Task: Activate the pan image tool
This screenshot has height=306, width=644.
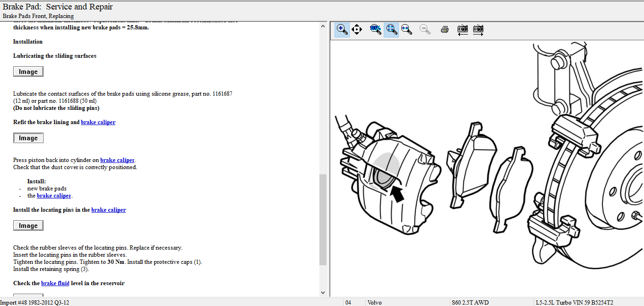Action: point(357,30)
